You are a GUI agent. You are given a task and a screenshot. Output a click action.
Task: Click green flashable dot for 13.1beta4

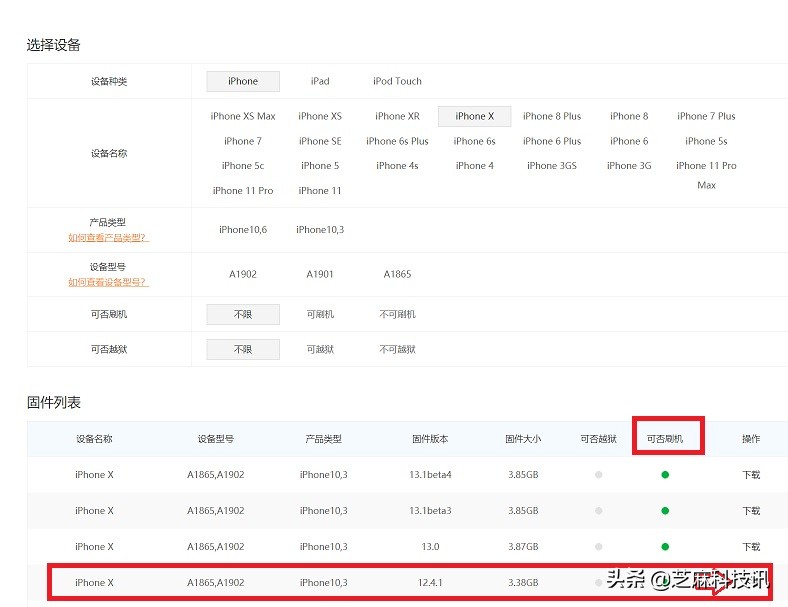tap(665, 475)
